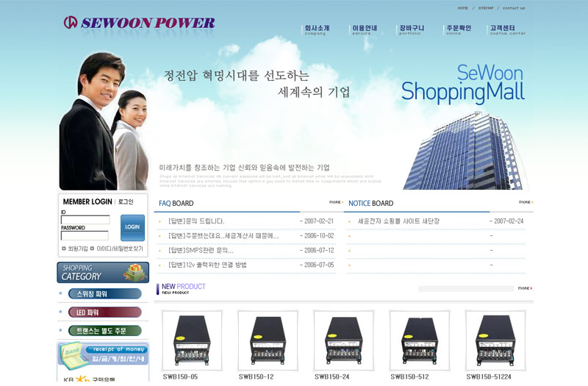Open the 회사소개 company menu
Viewport: 588px width, 386px height.
[x=317, y=29]
